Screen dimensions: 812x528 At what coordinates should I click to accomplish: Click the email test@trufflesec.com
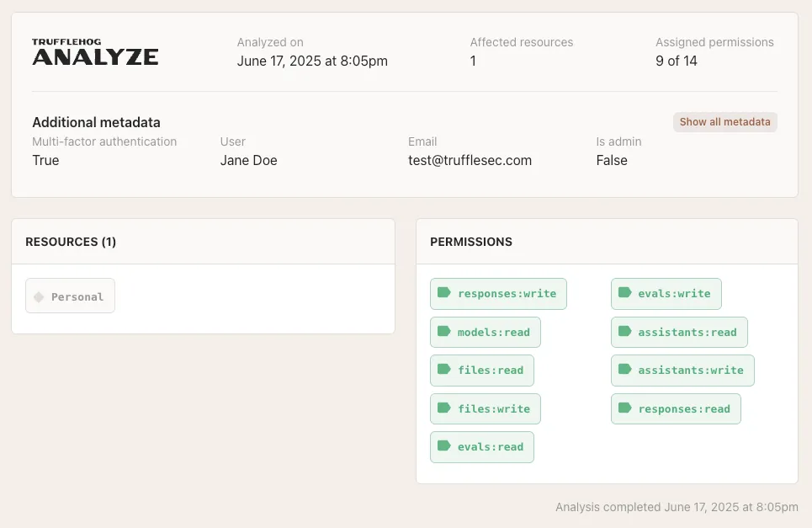click(470, 161)
